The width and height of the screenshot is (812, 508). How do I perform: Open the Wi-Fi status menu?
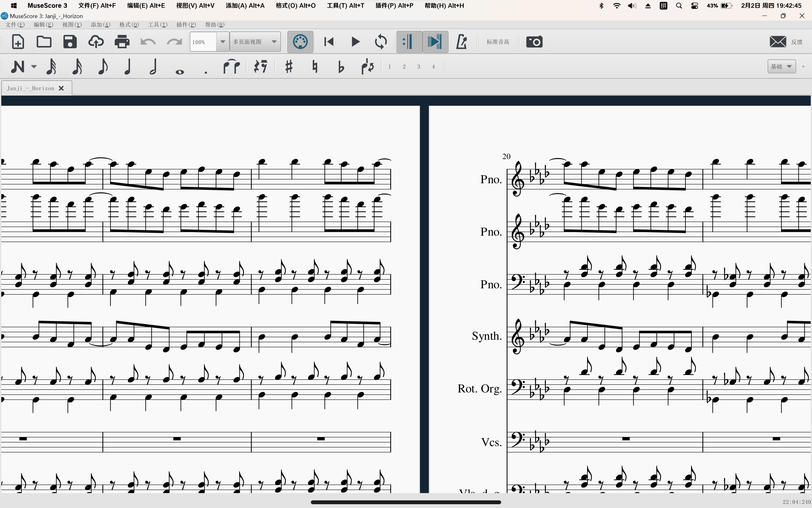(617, 6)
